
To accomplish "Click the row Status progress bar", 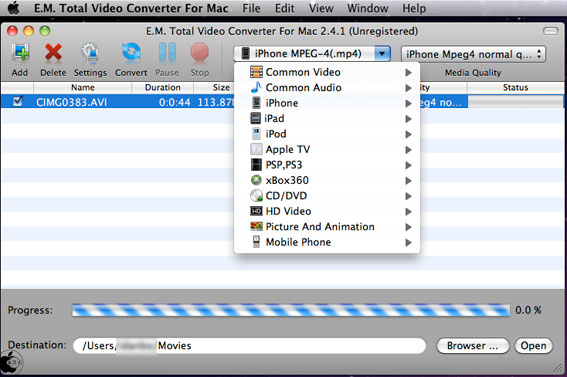I will click(x=515, y=102).
